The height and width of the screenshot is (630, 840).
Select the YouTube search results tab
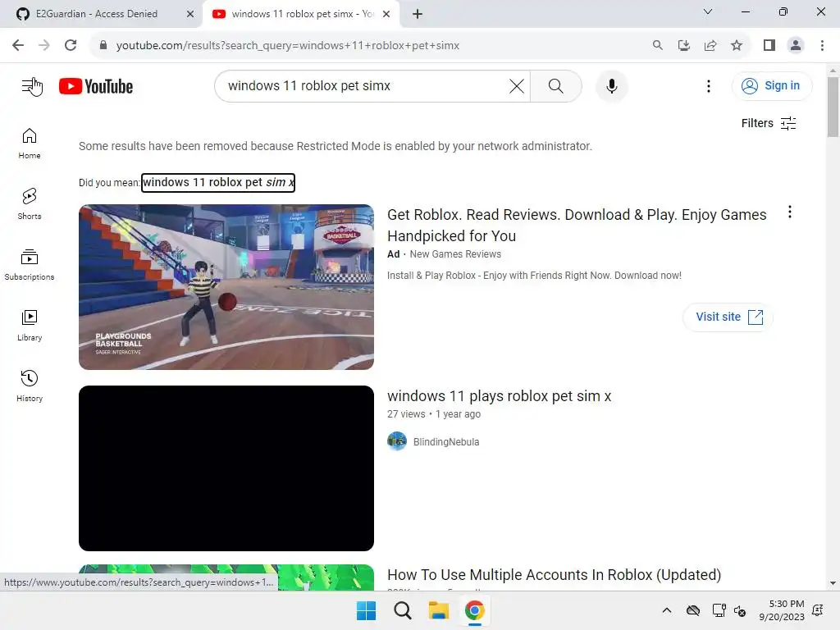[x=303, y=14]
